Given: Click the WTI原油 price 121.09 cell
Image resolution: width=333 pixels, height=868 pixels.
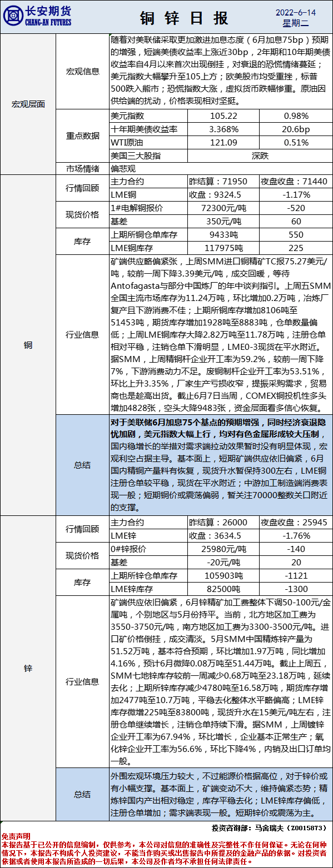Looking at the screenshot, I should (223, 142).
